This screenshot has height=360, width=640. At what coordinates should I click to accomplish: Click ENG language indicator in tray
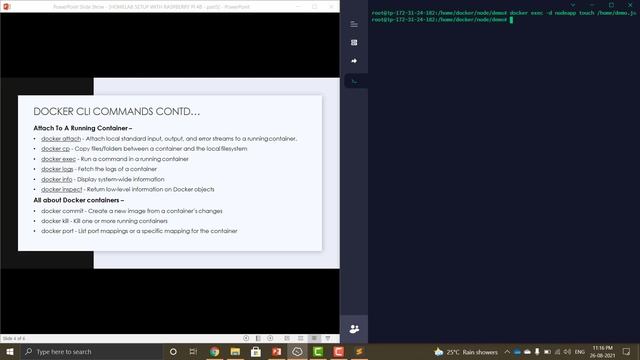[580, 352]
